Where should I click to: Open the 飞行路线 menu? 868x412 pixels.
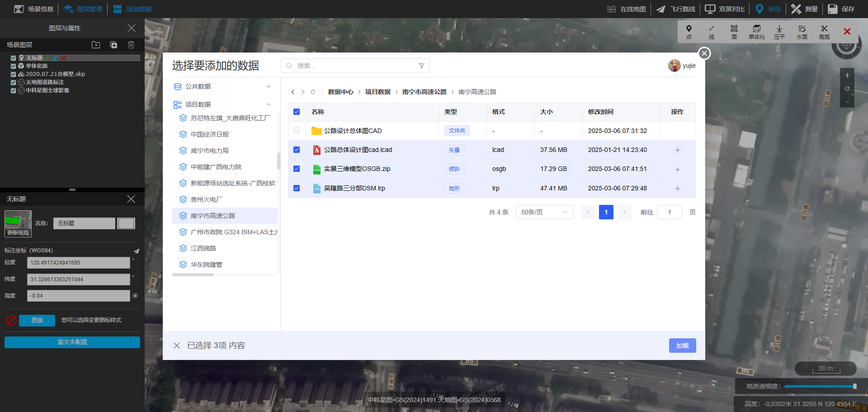tap(676, 9)
